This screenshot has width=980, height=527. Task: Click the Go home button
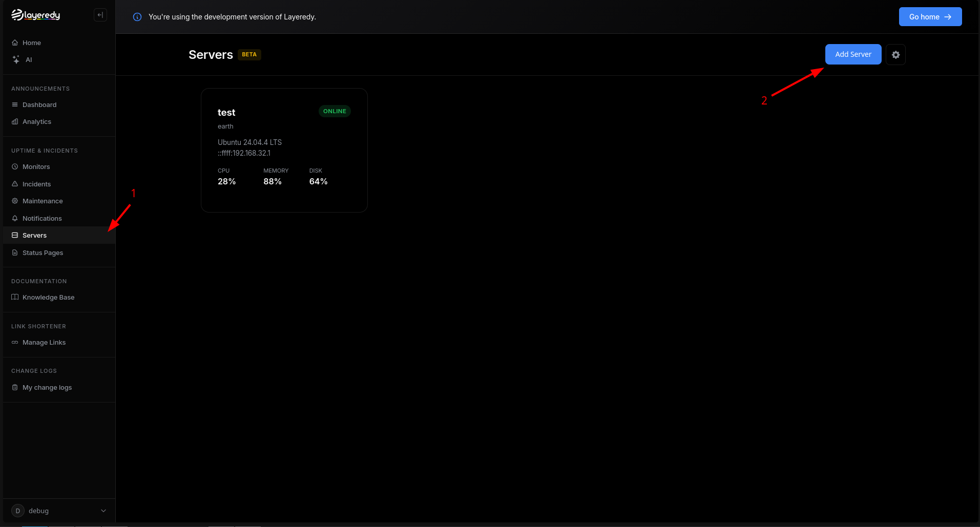coord(930,17)
